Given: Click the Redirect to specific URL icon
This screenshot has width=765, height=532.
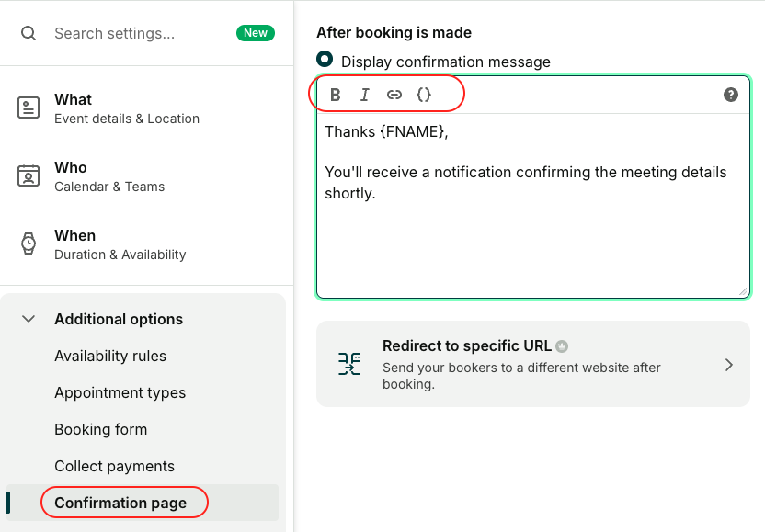Looking at the screenshot, I should coord(349,364).
